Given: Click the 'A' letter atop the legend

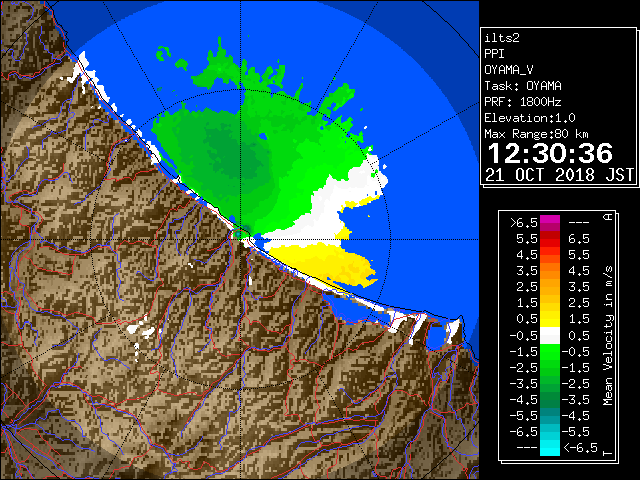Looking at the screenshot, I should coord(608,217).
